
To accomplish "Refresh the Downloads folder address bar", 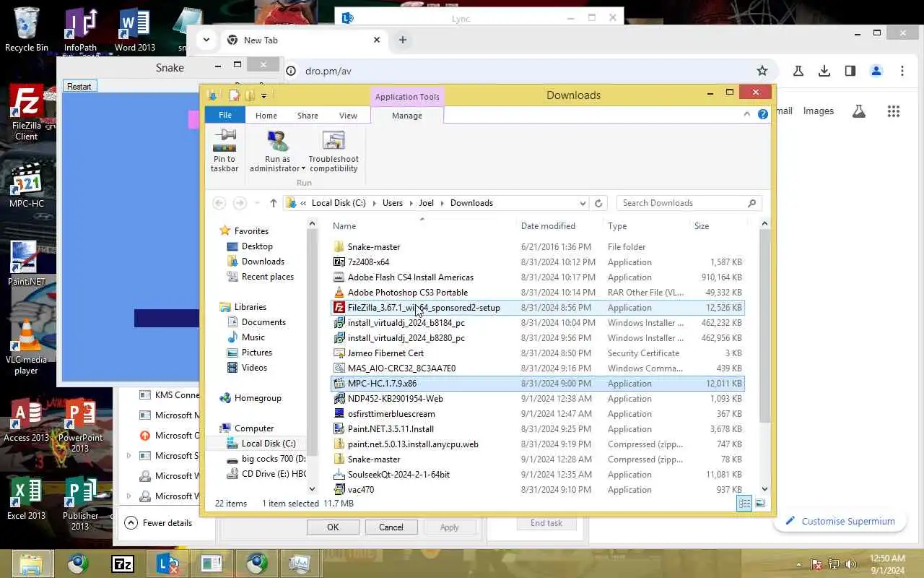I will [x=598, y=203].
